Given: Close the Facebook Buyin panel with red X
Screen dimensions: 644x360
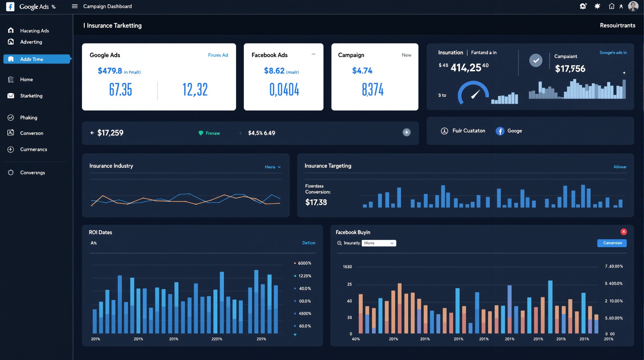Looking at the screenshot, I should [x=623, y=232].
